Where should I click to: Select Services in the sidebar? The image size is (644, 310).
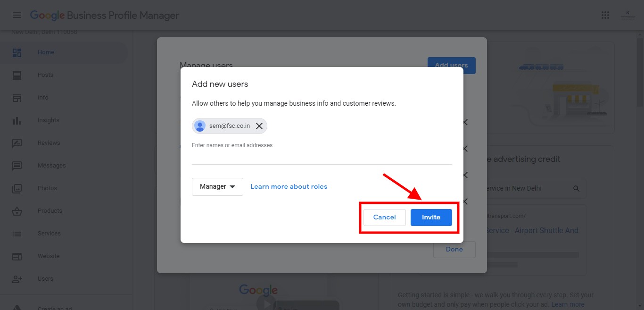[49, 234]
